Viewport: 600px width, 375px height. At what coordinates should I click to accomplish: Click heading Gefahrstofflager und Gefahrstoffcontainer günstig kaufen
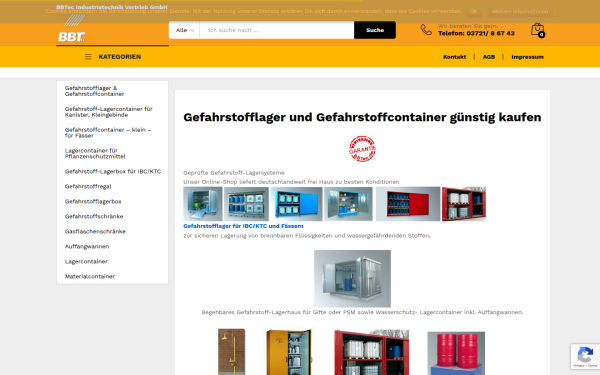(x=362, y=117)
